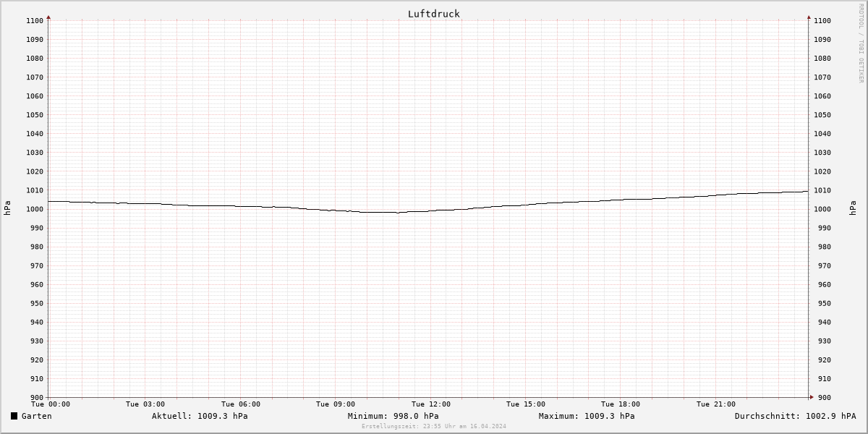Click the 920 label on the left axis
Viewport: 868px width, 434px height.
[36, 359]
